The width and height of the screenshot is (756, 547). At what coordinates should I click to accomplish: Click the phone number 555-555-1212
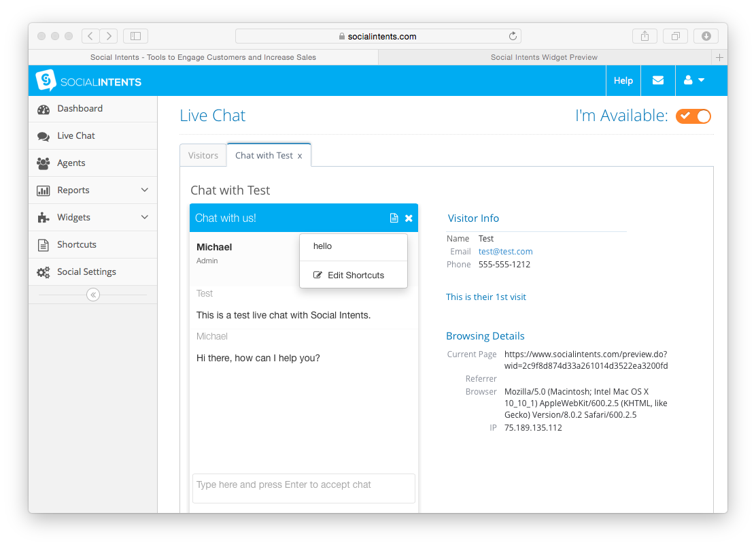pyautogui.click(x=504, y=265)
